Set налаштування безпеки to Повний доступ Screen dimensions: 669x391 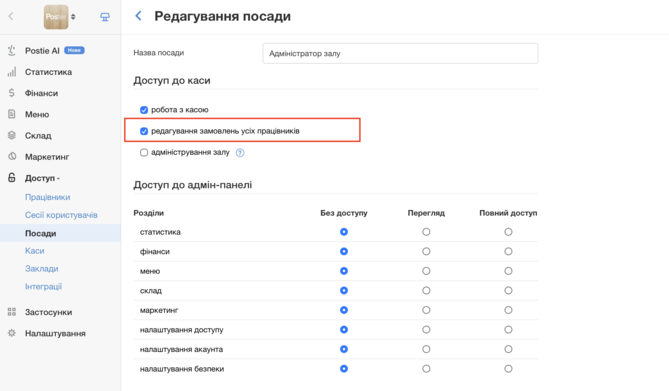pyautogui.click(x=508, y=369)
